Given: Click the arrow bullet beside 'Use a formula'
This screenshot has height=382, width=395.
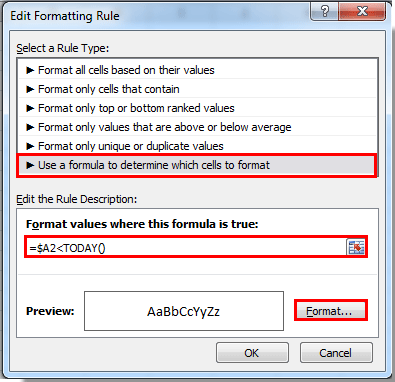Looking at the screenshot, I should (x=30, y=165).
